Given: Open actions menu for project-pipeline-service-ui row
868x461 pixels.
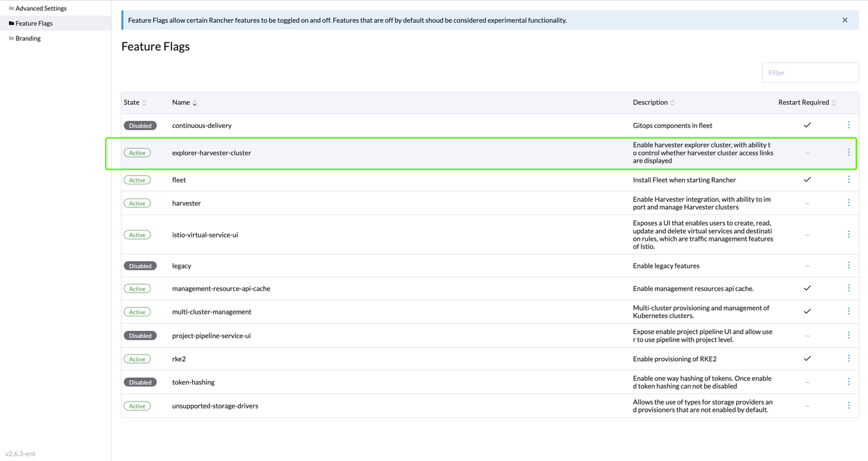Looking at the screenshot, I should (x=849, y=335).
